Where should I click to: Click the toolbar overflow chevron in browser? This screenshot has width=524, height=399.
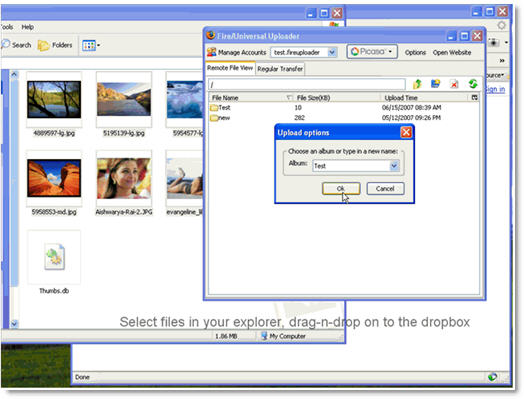pos(502,60)
